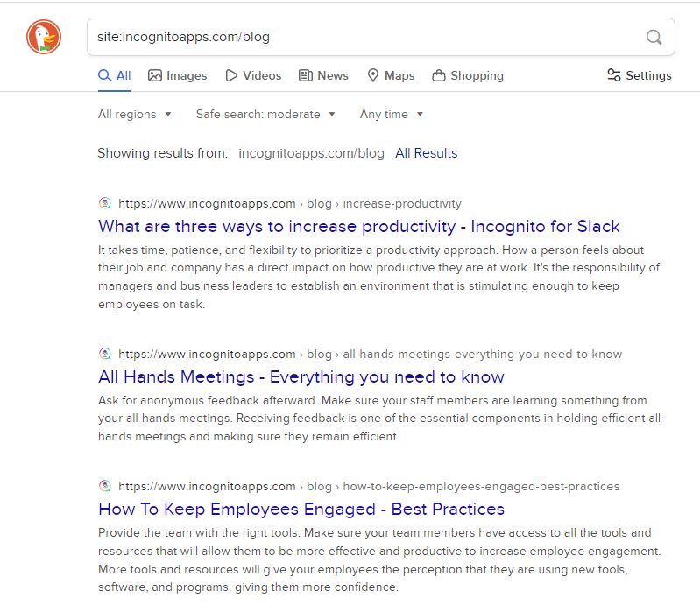Click the All Results link
Viewport: 700px width, 612px height.
(427, 153)
